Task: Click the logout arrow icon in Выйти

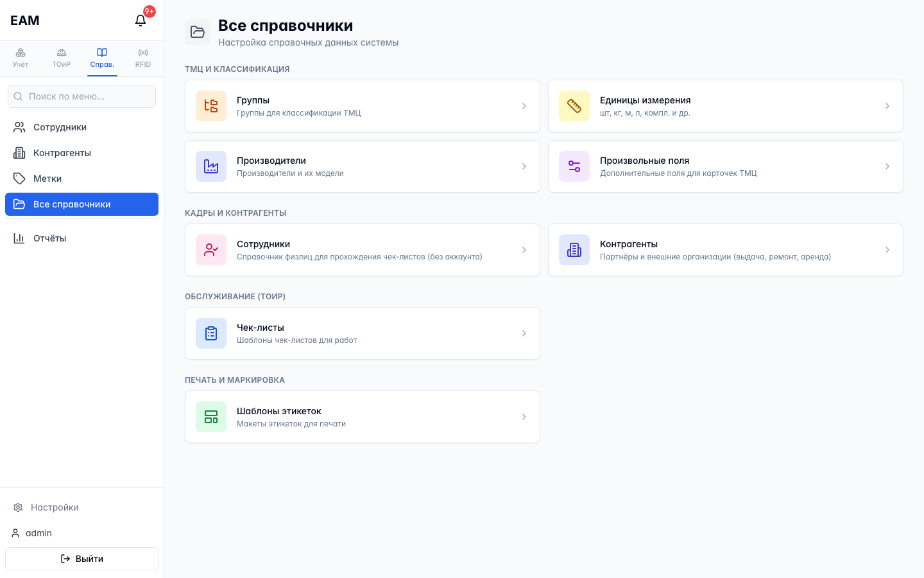Action: coord(65,559)
